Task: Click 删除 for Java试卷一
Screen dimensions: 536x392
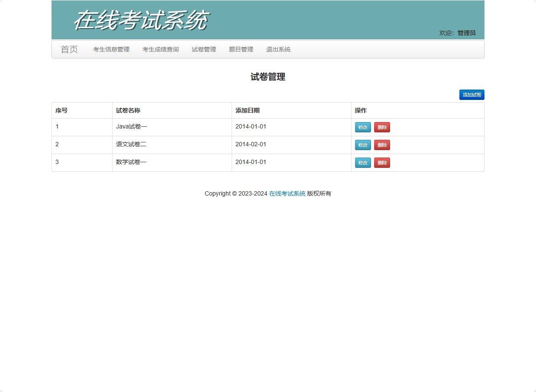Action: [382, 127]
